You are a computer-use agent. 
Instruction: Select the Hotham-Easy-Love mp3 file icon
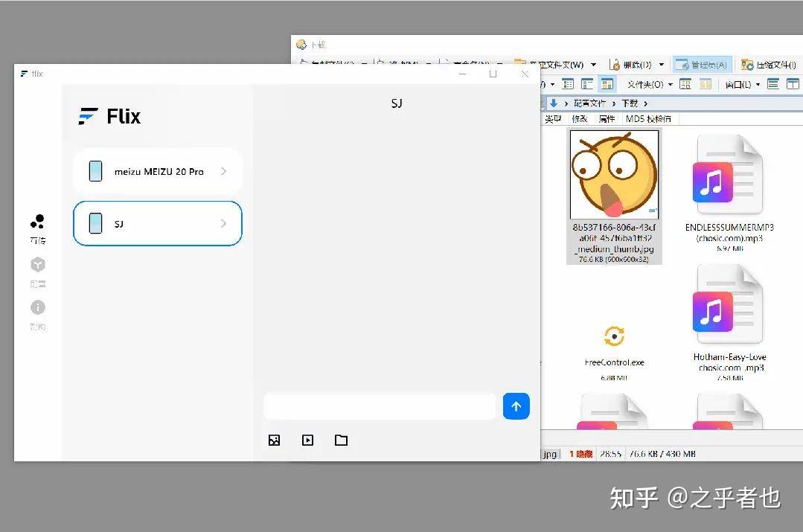(x=729, y=304)
